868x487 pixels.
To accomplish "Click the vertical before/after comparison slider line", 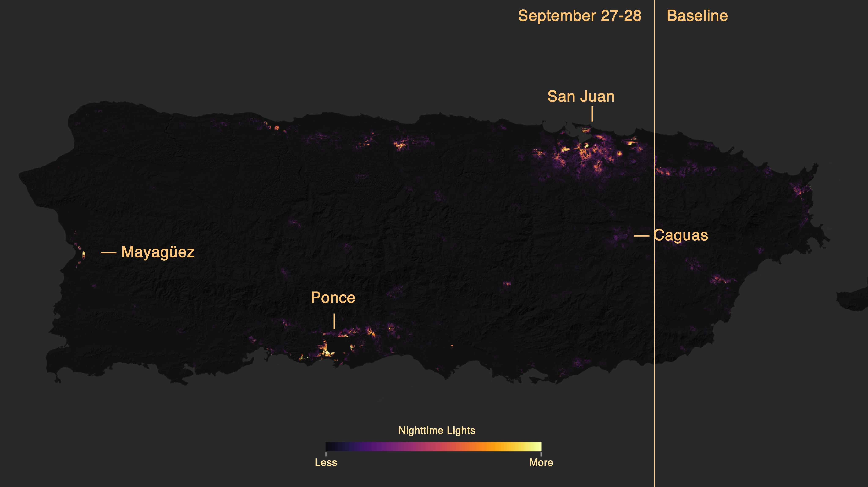I will 654,243.
